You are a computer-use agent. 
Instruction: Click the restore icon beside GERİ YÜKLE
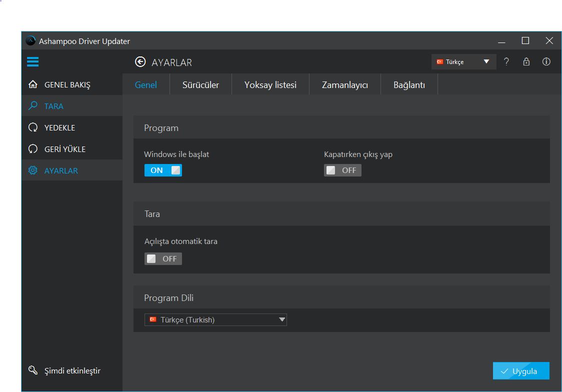click(x=33, y=148)
